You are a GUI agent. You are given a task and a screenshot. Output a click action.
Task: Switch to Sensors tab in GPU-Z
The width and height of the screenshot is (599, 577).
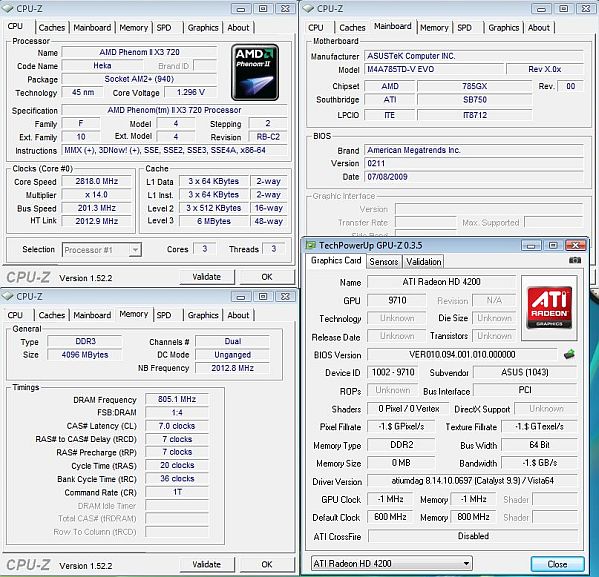pos(384,262)
